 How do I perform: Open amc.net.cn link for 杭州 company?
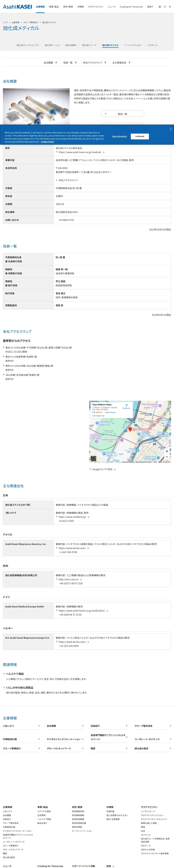tap(69, 580)
